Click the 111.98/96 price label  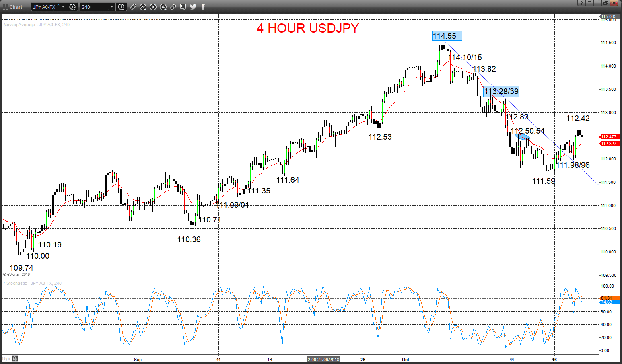point(573,165)
